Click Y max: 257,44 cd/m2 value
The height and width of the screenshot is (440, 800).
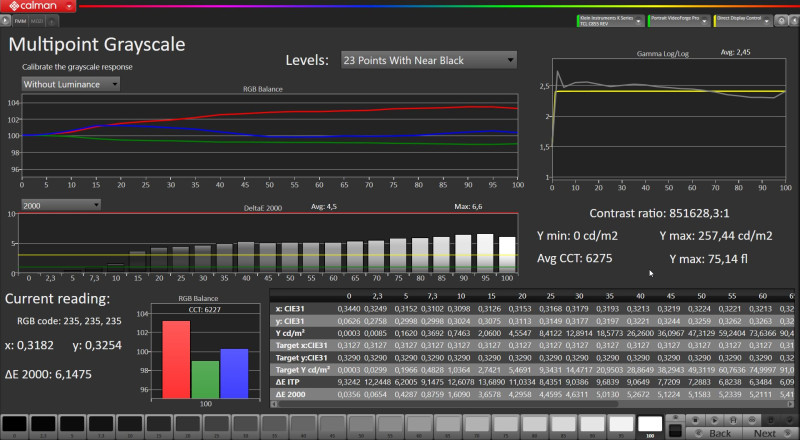click(716, 236)
